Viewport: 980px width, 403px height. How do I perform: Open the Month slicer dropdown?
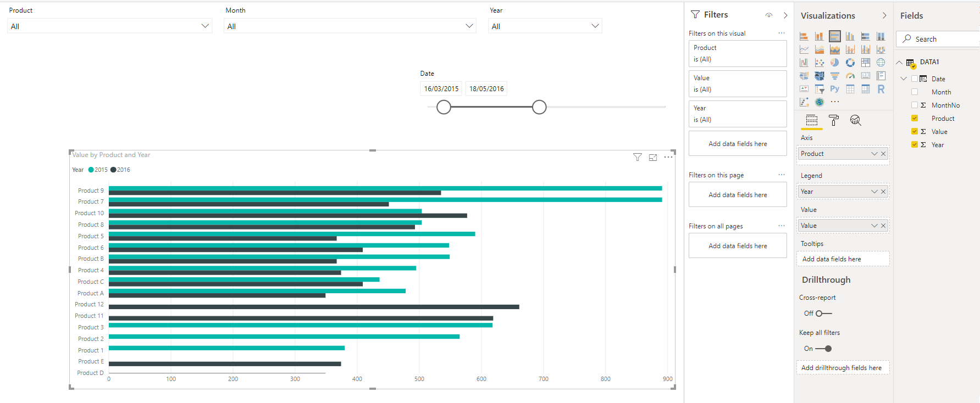click(x=350, y=26)
